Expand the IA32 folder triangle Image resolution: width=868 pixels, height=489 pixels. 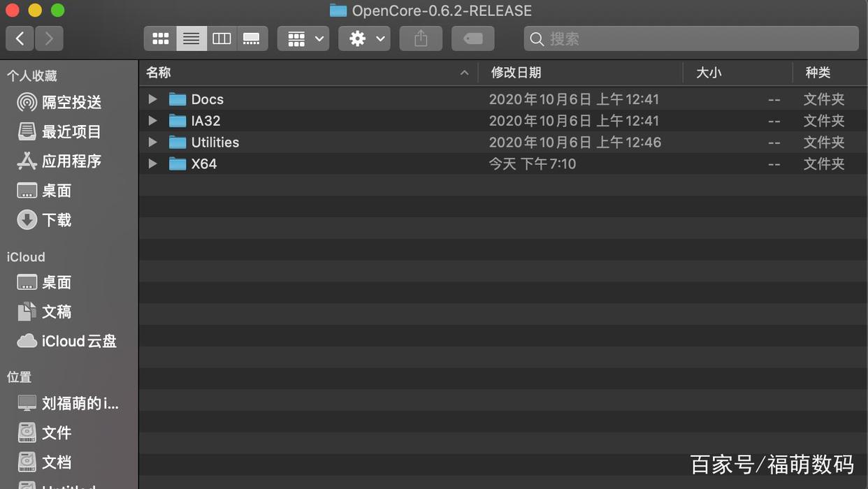click(152, 121)
